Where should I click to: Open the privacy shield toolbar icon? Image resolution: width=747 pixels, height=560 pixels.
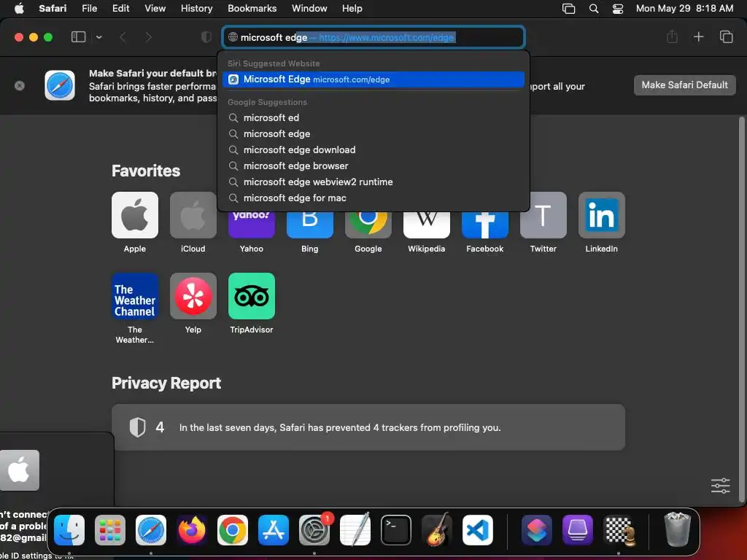pyautogui.click(x=206, y=37)
